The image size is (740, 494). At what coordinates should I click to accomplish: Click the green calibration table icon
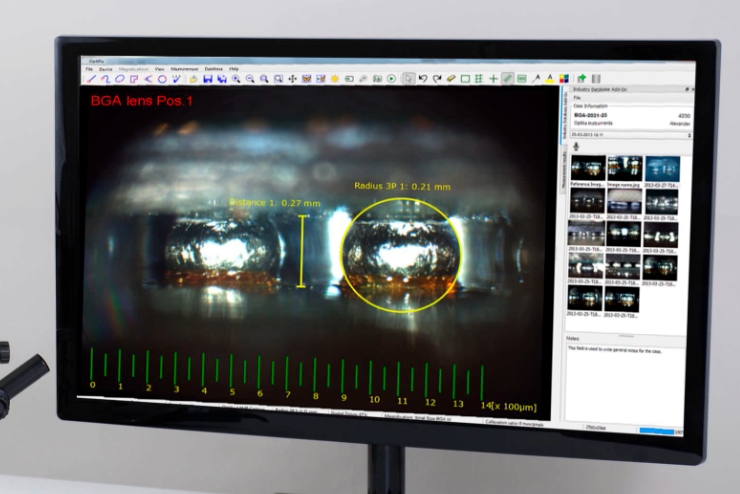pos(522,79)
